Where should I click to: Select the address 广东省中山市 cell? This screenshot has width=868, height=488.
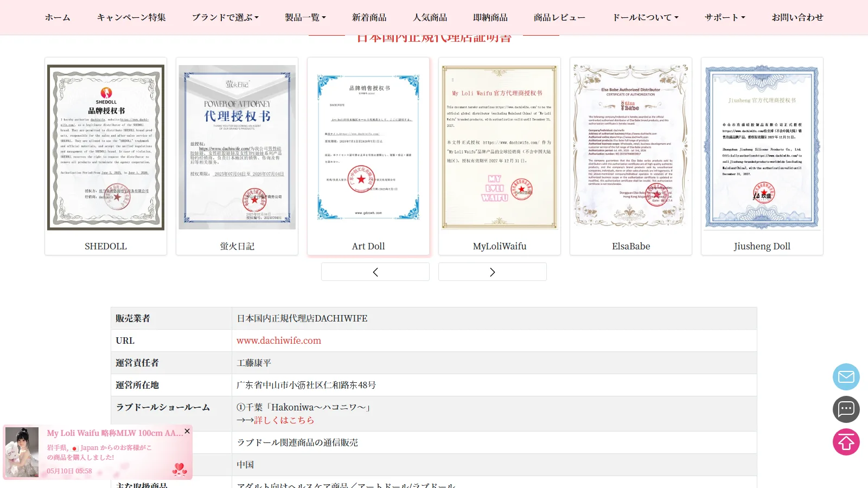[494, 385]
